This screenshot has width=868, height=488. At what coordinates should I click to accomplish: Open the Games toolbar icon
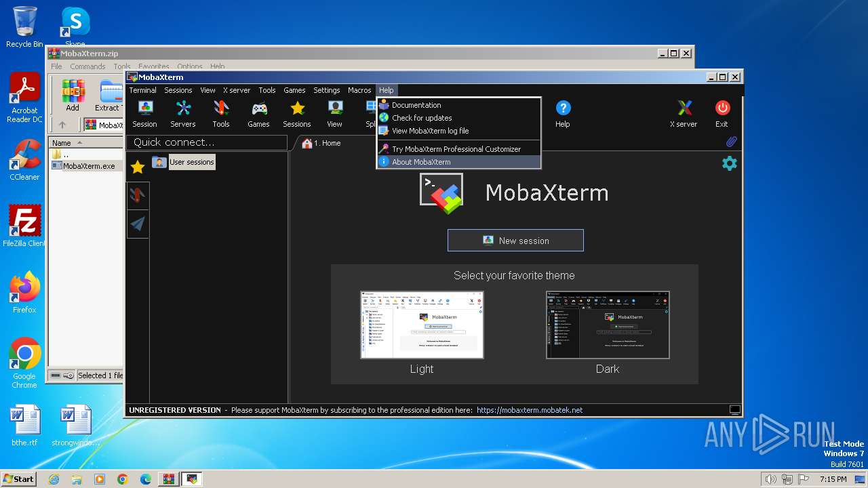258,114
